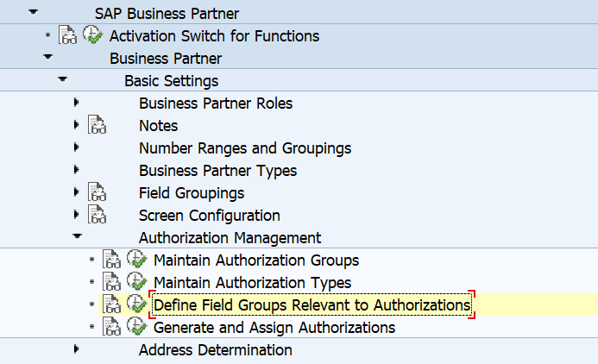Image resolution: width=598 pixels, height=364 pixels.
Task: Select the Notes tree label
Action: click(x=158, y=126)
